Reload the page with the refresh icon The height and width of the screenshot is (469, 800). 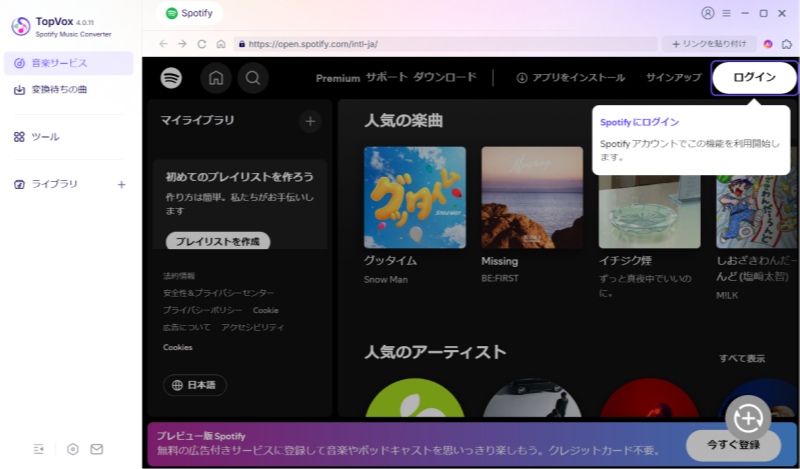click(202, 44)
